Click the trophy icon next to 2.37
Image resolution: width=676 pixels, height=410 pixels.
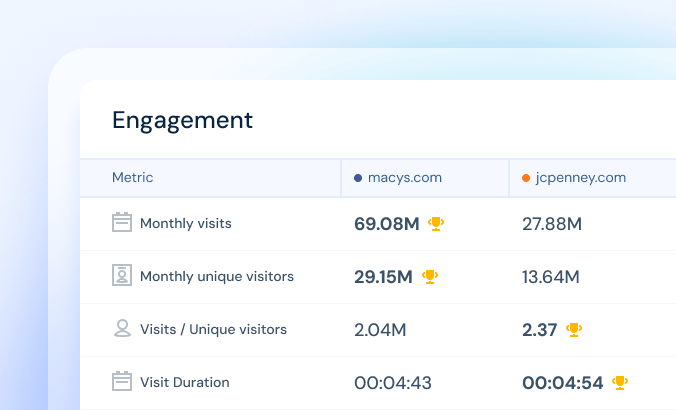(x=574, y=330)
